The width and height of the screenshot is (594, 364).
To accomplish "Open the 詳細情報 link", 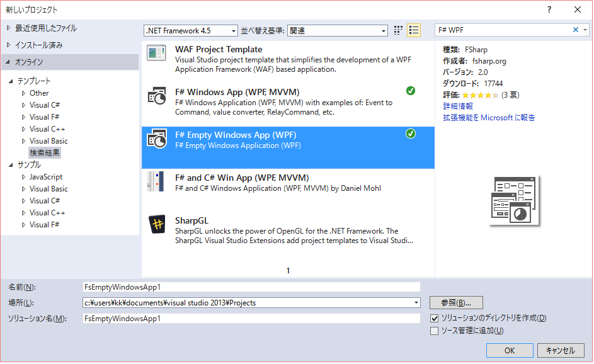I will [x=458, y=106].
